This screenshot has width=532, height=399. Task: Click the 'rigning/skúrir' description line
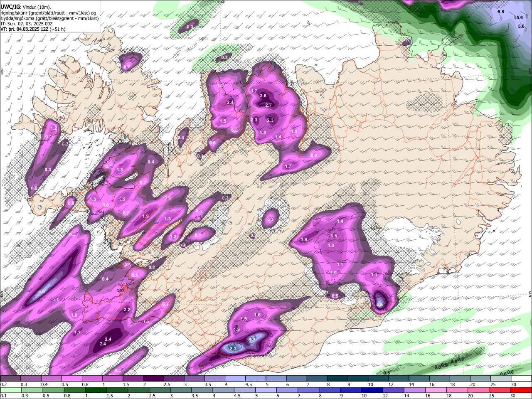pyautogui.click(x=49, y=13)
